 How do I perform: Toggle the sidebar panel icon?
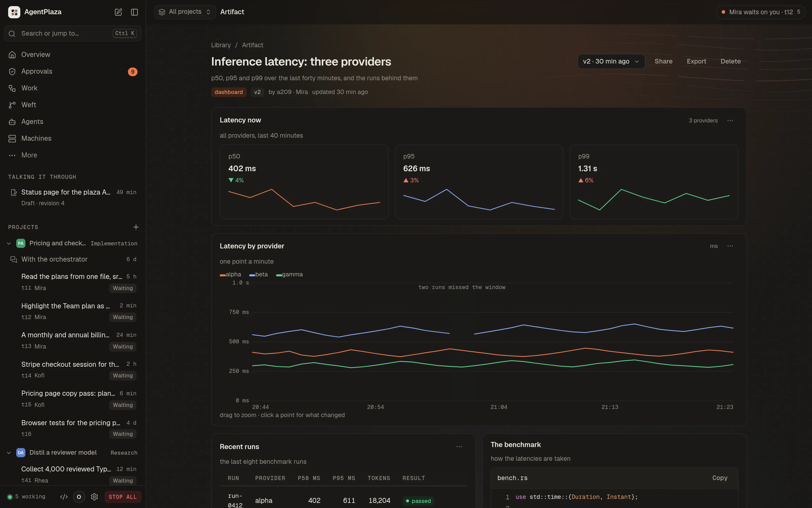(x=134, y=12)
